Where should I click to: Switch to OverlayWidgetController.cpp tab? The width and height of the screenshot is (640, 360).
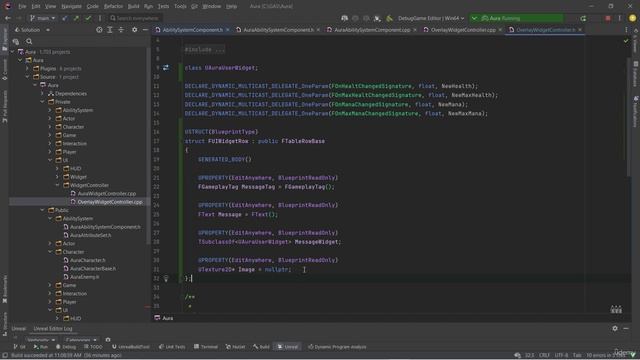(463, 30)
